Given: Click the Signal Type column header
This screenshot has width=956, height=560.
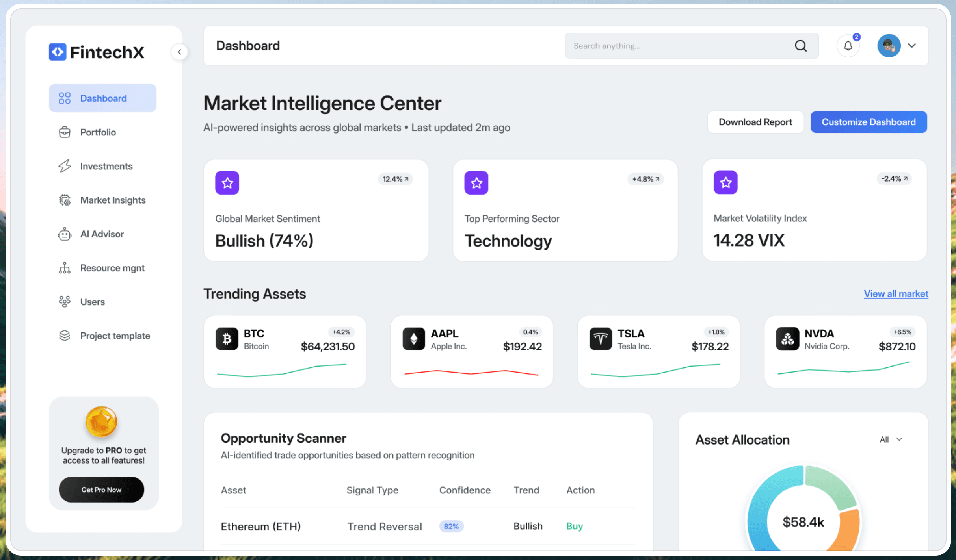Looking at the screenshot, I should coord(372,490).
